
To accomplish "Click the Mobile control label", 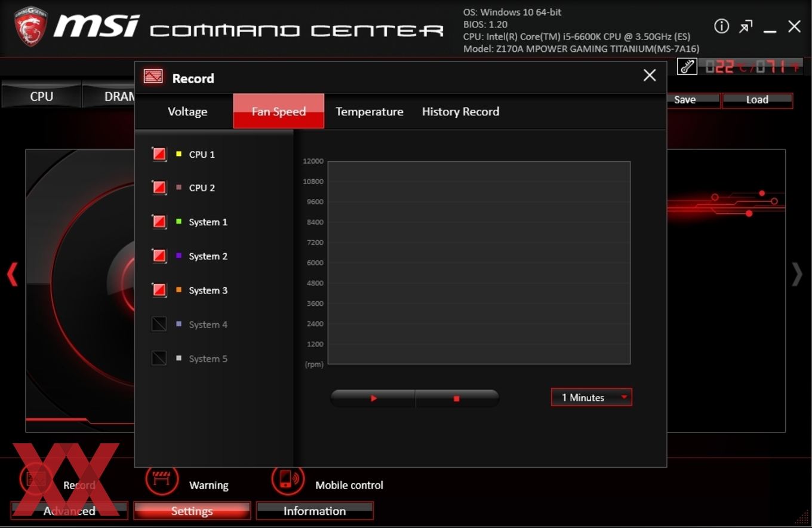I will pyautogui.click(x=349, y=485).
